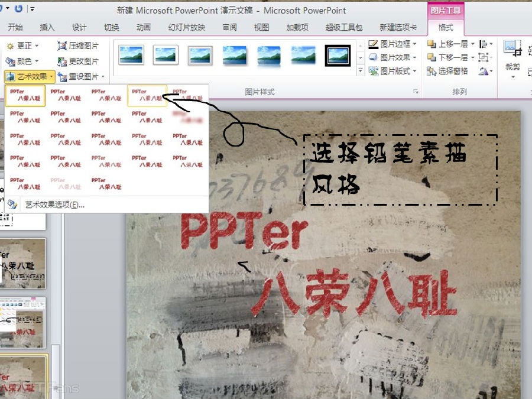Open the Picture Layout (图片版式) dropdown

pos(393,71)
